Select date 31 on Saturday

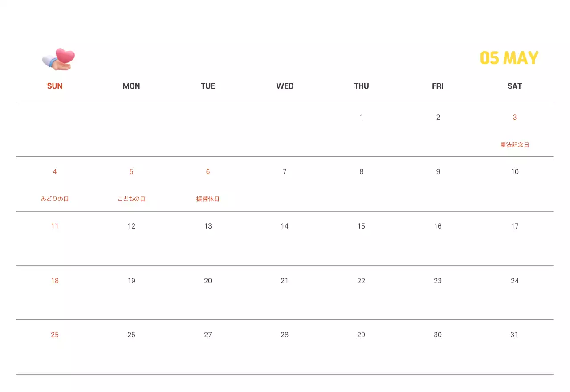(x=514, y=335)
